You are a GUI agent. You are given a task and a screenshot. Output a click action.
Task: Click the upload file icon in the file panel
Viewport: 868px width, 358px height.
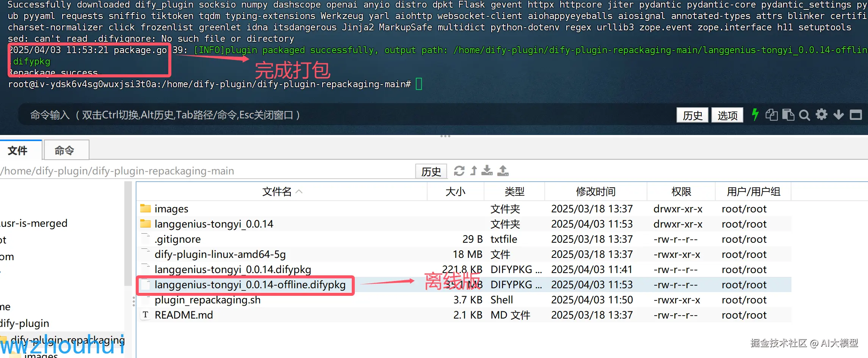[503, 171]
